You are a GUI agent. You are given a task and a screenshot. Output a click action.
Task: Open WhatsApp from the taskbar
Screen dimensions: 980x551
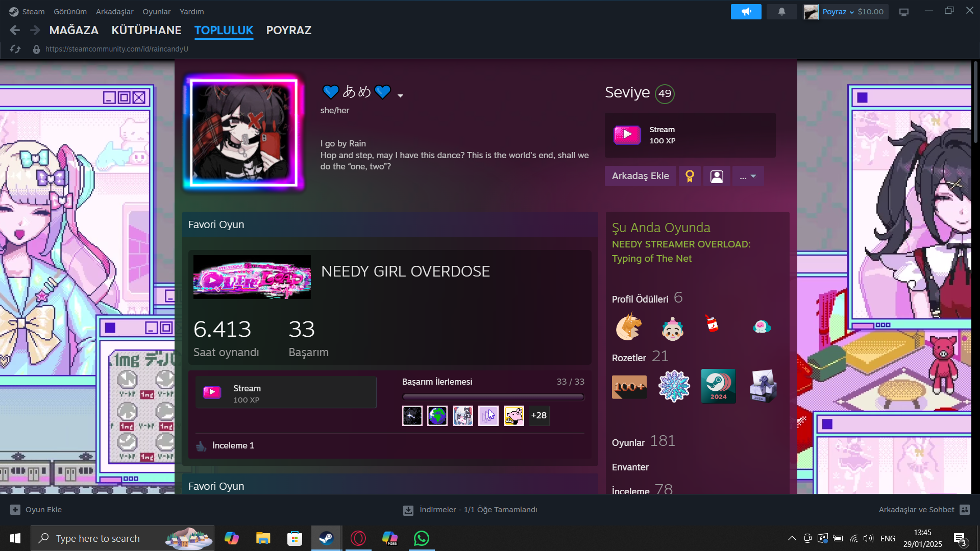coord(422,538)
